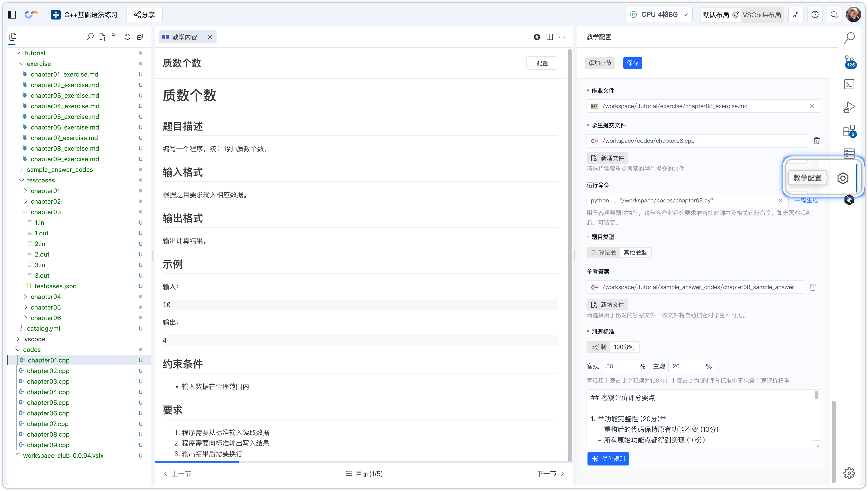Split the editor view
This screenshot has height=491, width=868.
[x=549, y=37]
